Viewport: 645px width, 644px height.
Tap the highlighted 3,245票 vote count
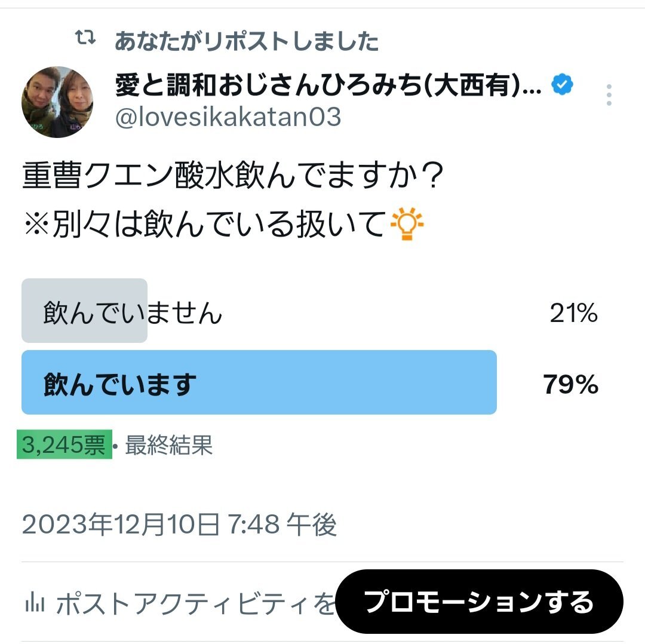[x=64, y=445]
